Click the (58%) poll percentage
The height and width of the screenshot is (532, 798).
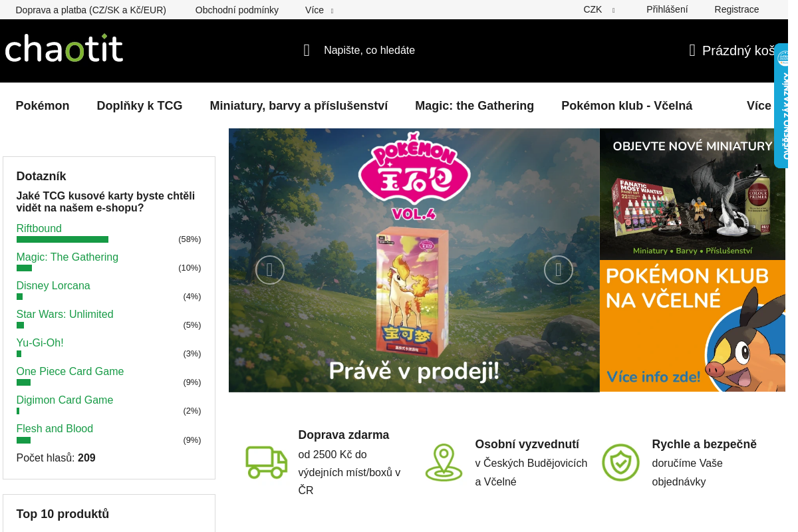(x=190, y=239)
